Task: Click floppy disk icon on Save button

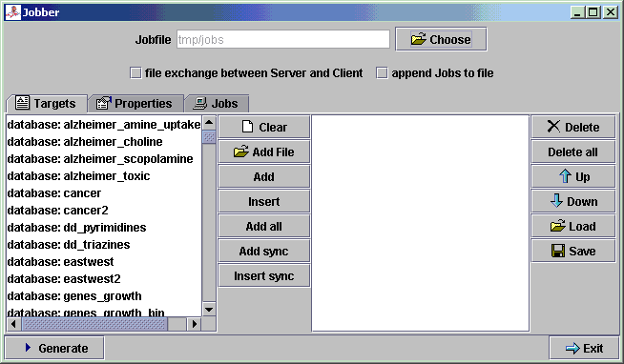Action: (x=558, y=251)
